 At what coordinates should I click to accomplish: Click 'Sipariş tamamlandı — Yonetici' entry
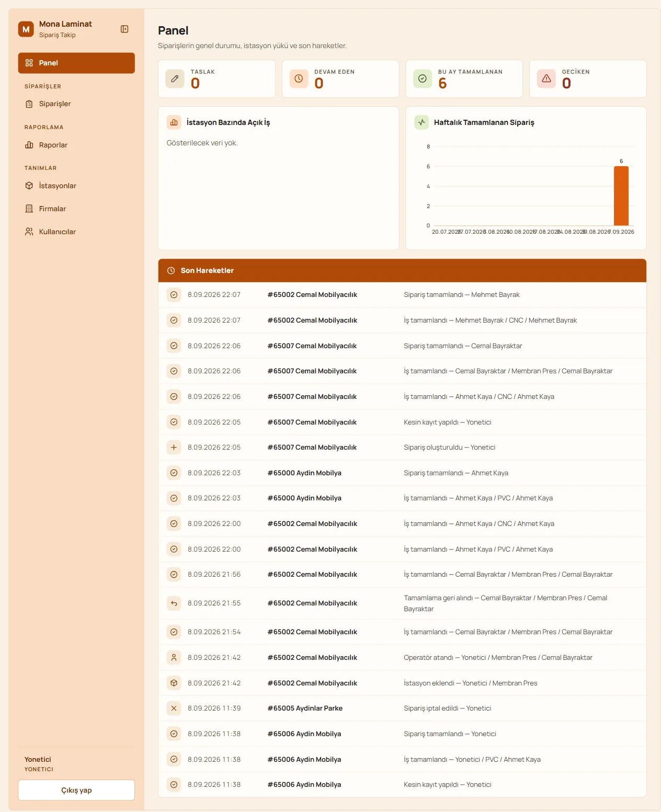(x=450, y=734)
